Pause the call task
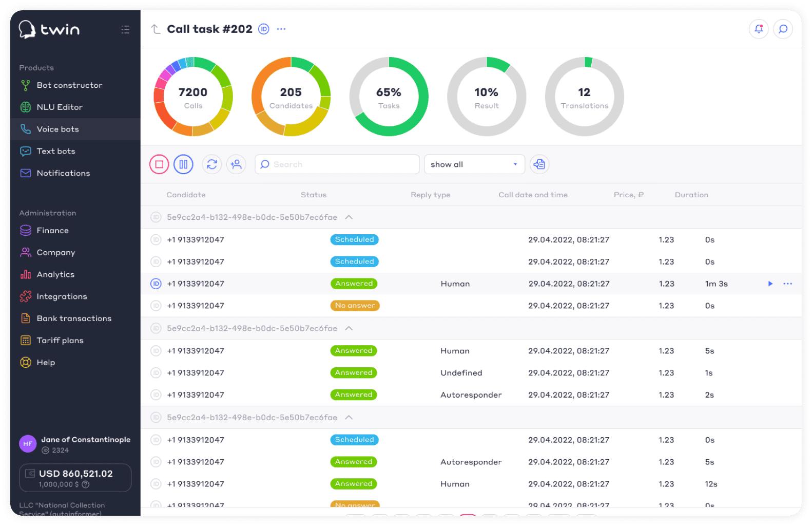The image size is (812, 526). pyautogui.click(x=183, y=164)
